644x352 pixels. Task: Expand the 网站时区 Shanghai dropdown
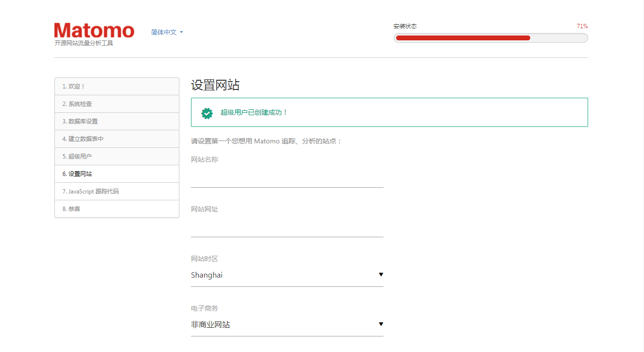click(287, 275)
